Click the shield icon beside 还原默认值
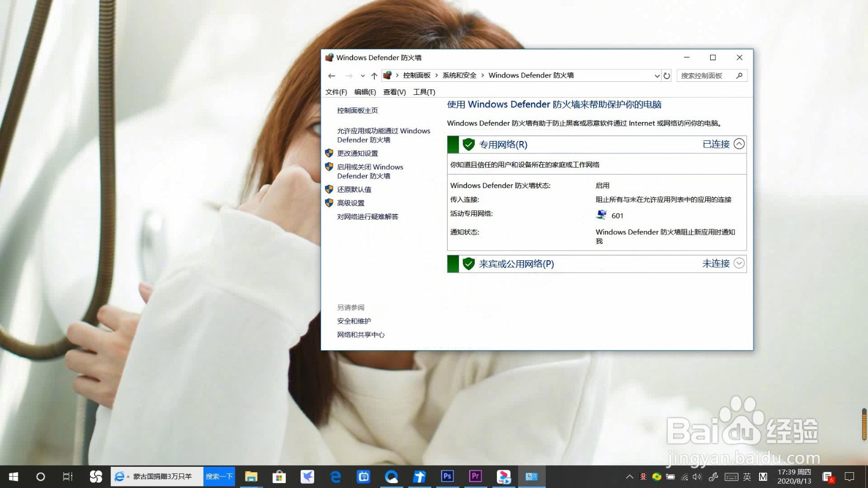 point(329,189)
